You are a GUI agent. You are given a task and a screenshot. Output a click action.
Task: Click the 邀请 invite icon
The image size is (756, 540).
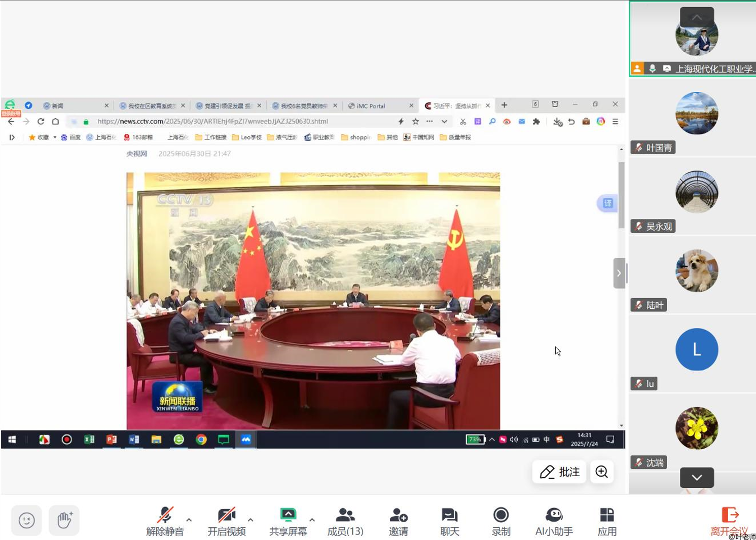coord(398,521)
